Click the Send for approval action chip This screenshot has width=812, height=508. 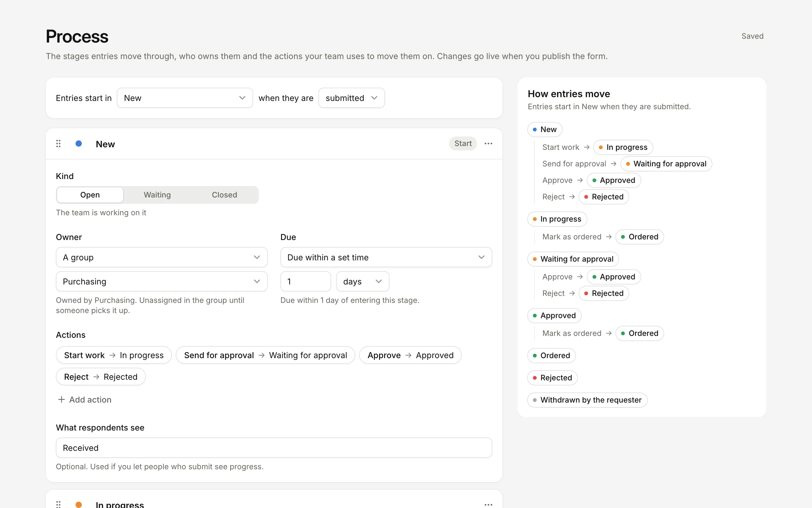265,355
